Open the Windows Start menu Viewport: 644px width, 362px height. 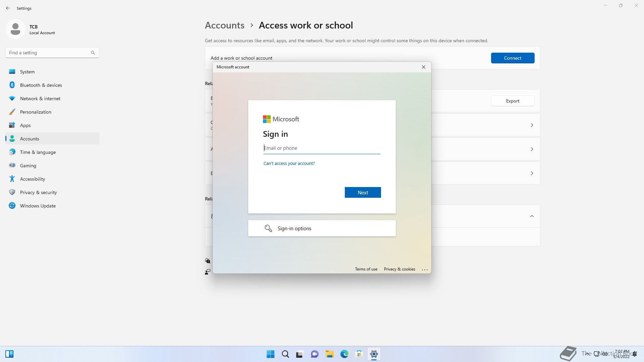pyautogui.click(x=270, y=354)
